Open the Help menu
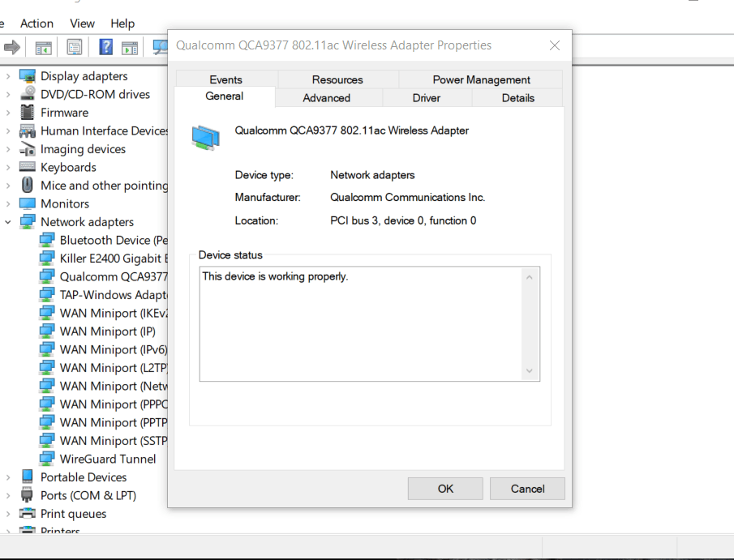This screenshot has width=734, height=560. point(122,24)
